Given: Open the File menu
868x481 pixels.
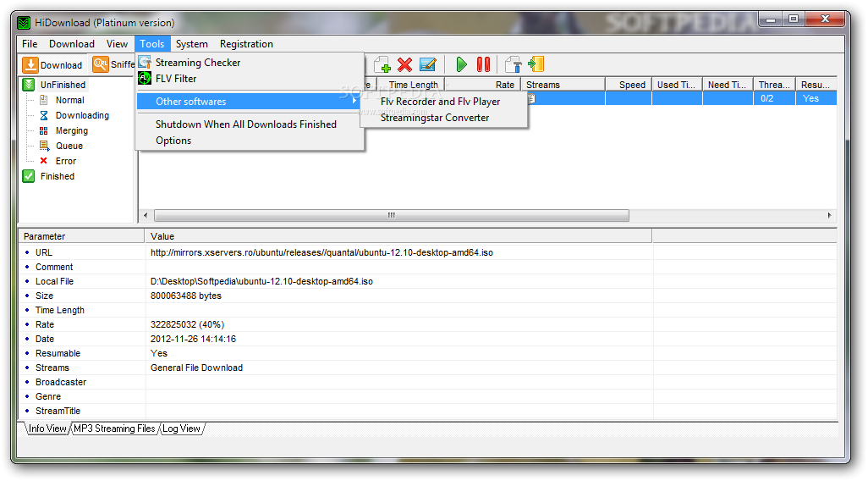Looking at the screenshot, I should point(30,44).
